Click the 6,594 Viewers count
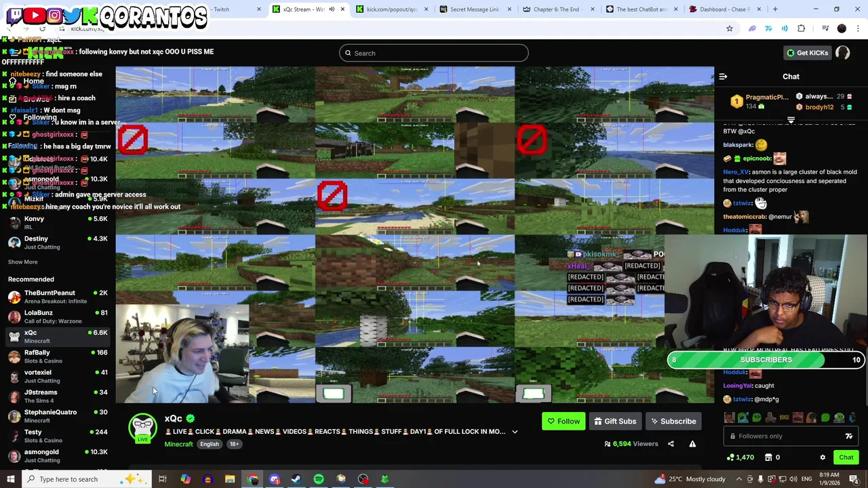This screenshot has height=488, width=868. (631, 444)
